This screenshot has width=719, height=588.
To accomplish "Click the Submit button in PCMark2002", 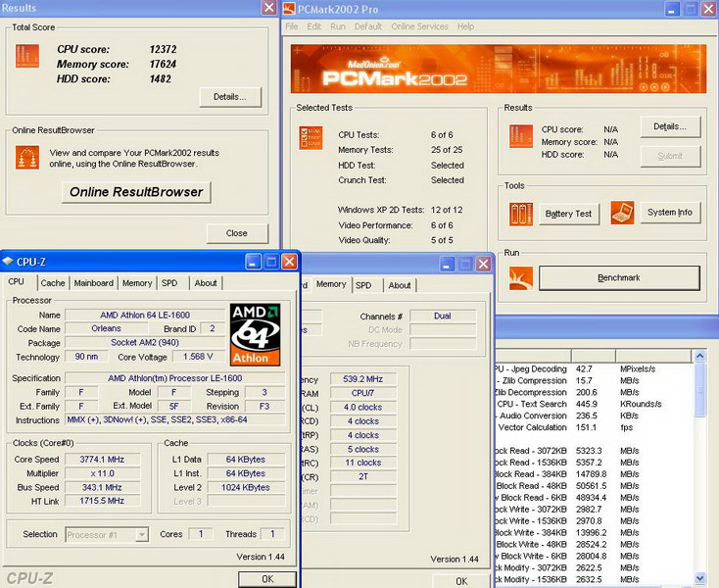I will [x=670, y=157].
